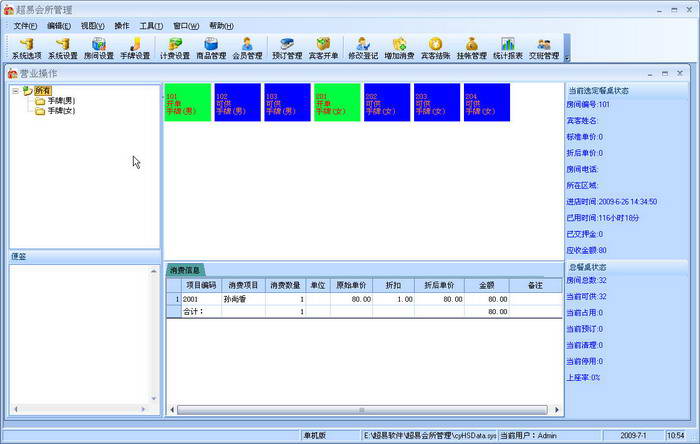This screenshot has height=444, width=700.
Task: Click the discount value 1.00 cell
Action: tap(393, 299)
